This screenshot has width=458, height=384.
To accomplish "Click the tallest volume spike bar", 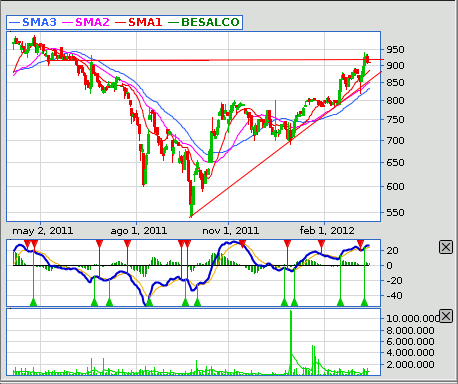I will [x=291, y=342].
